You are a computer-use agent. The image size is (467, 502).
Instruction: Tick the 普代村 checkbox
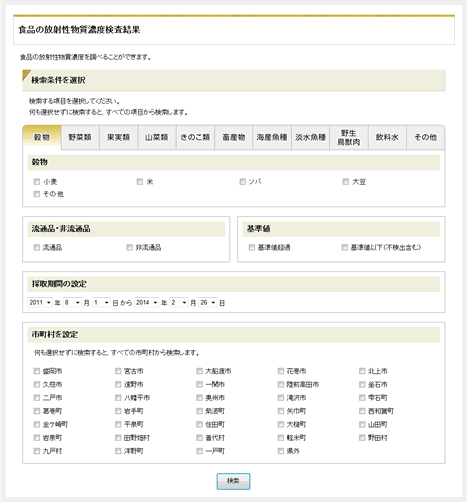click(x=199, y=438)
